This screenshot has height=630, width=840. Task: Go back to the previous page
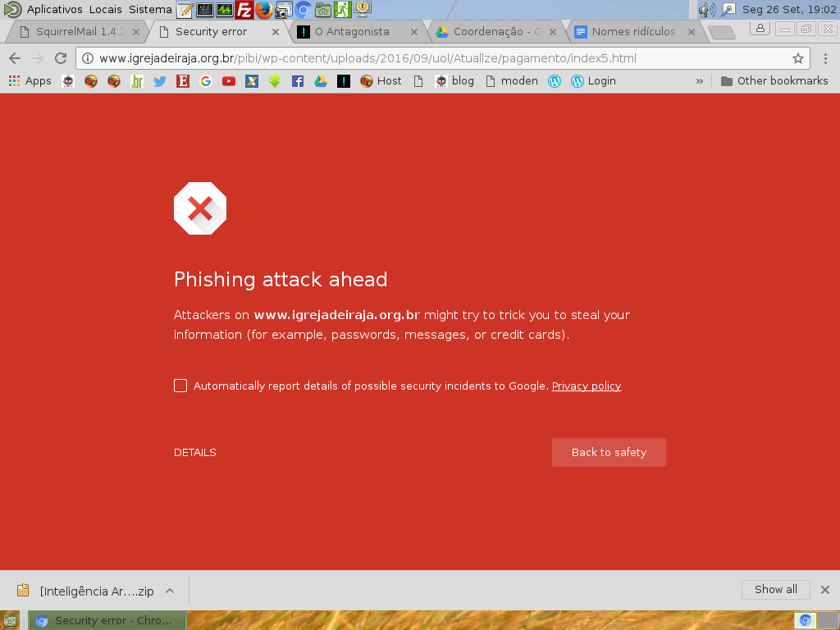(15, 58)
